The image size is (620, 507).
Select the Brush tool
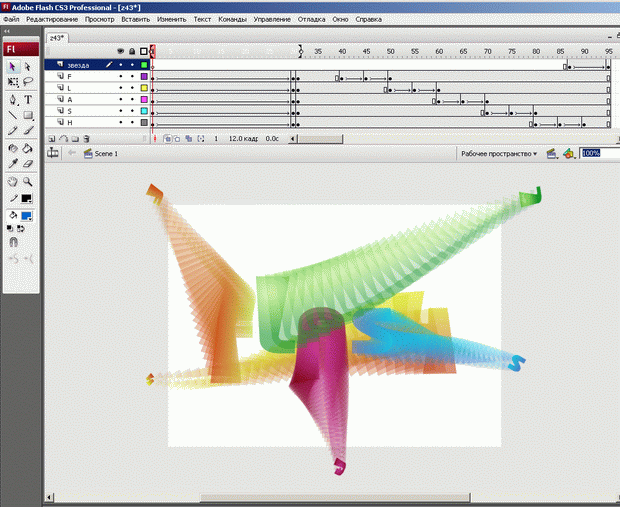(28, 130)
